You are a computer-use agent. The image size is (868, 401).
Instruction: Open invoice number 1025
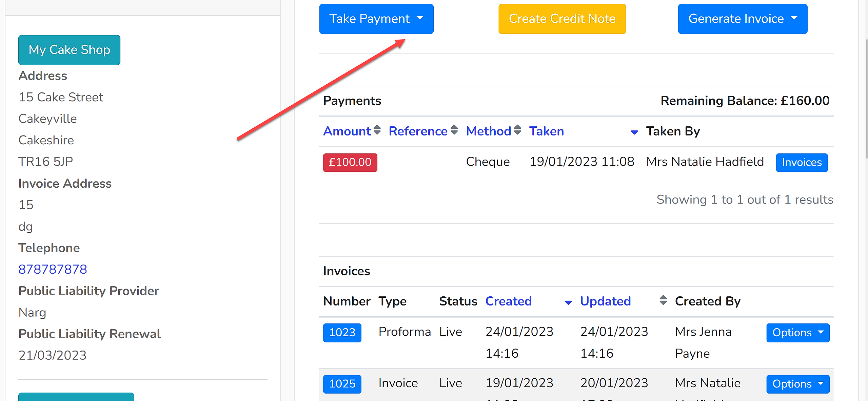(342, 384)
